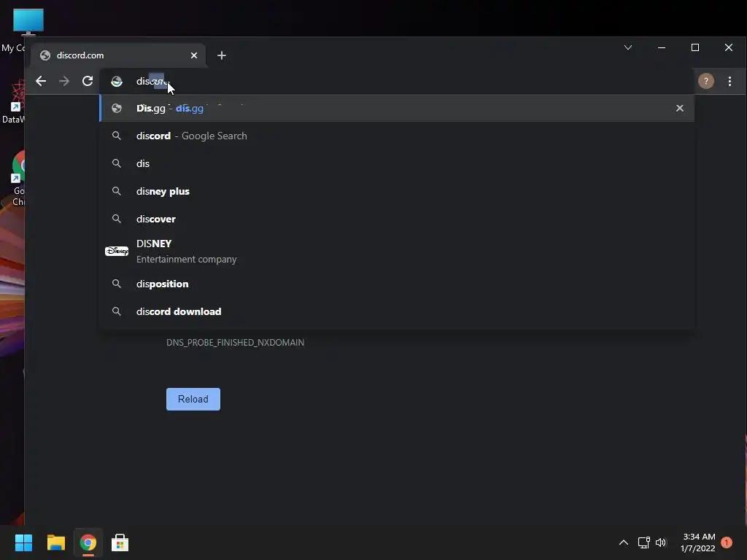747x560 pixels.
Task: Click the Chrome taskbar icon
Action: coord(88,542)
